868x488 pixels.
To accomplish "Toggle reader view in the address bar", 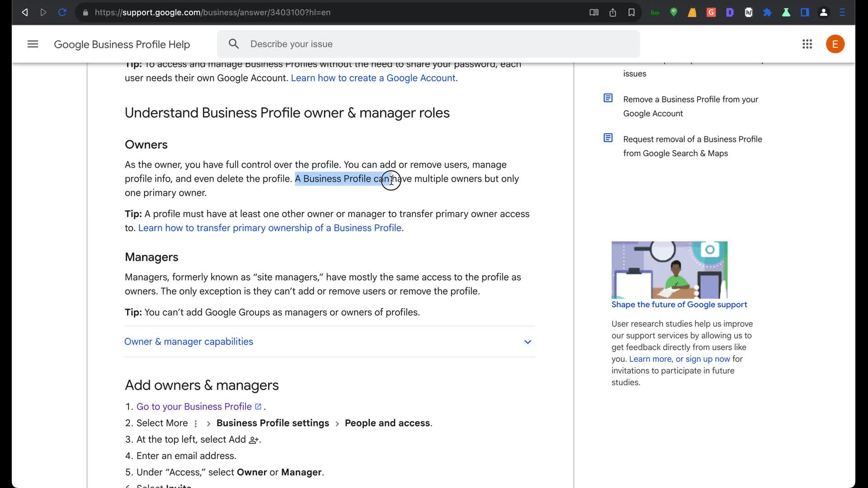I will click(594, 13).
